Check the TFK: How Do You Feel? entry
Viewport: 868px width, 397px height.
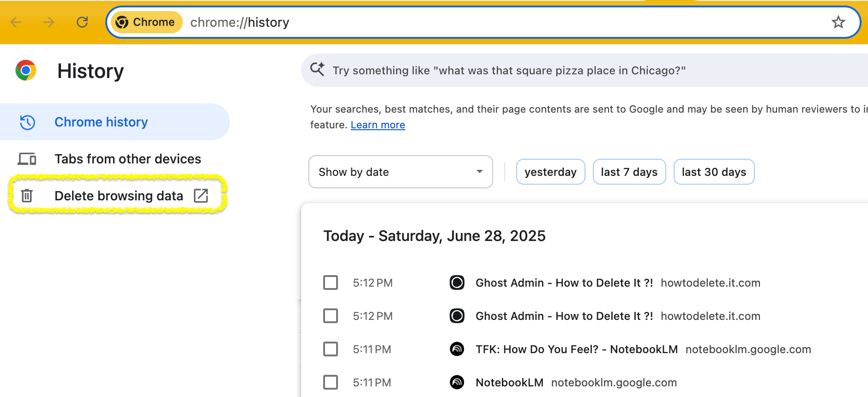(331, 349)
